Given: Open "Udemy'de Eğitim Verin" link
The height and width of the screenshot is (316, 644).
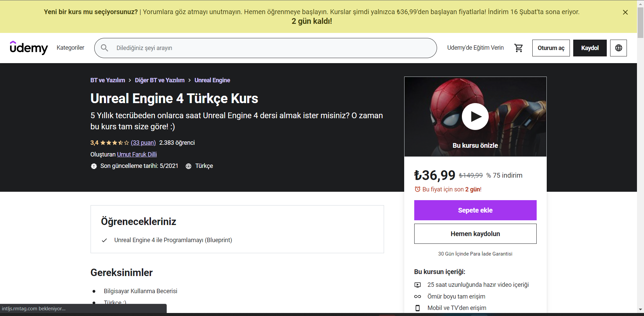Looking at the screenshot, I should 475,48.
